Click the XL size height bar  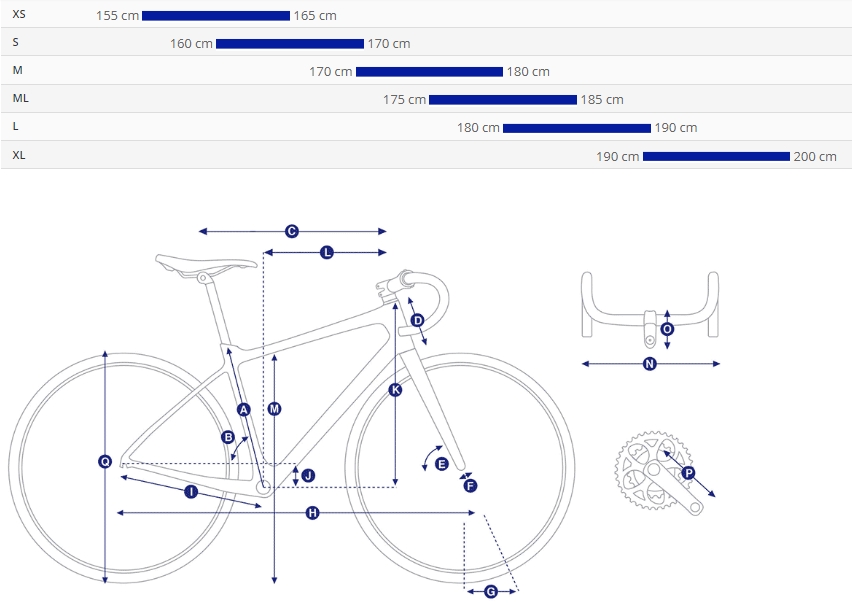coord(716,156)
